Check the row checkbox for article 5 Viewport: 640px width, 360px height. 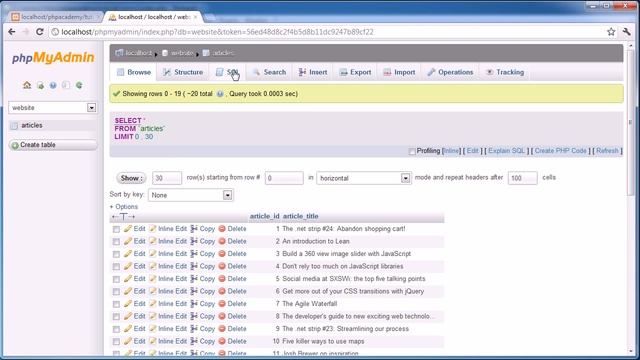point(116,279)
